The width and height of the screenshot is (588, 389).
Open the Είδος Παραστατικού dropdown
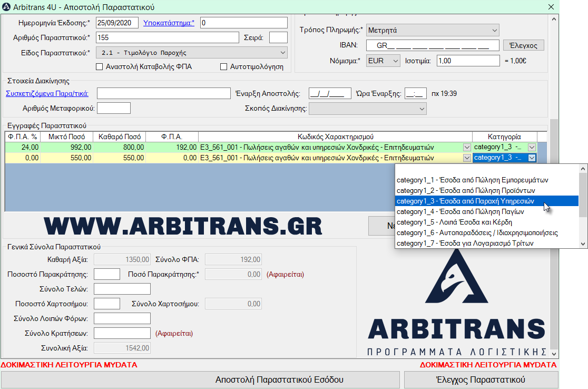tap(192, 53)
